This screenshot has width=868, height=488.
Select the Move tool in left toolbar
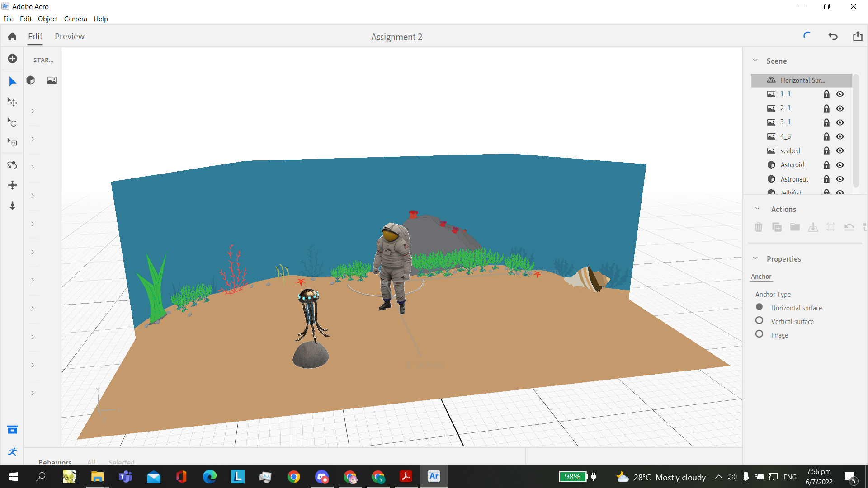[x=12, y=102]
